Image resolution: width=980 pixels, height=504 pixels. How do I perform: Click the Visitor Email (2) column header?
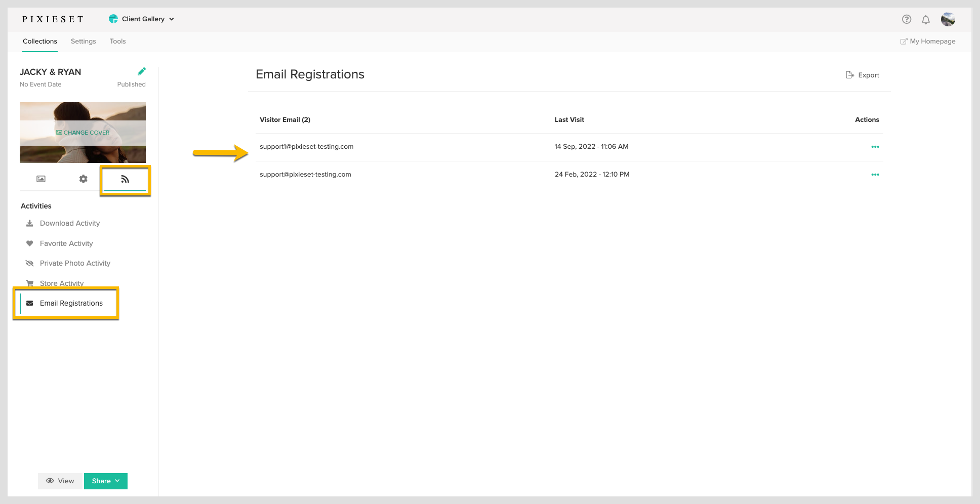coord(285,120)
